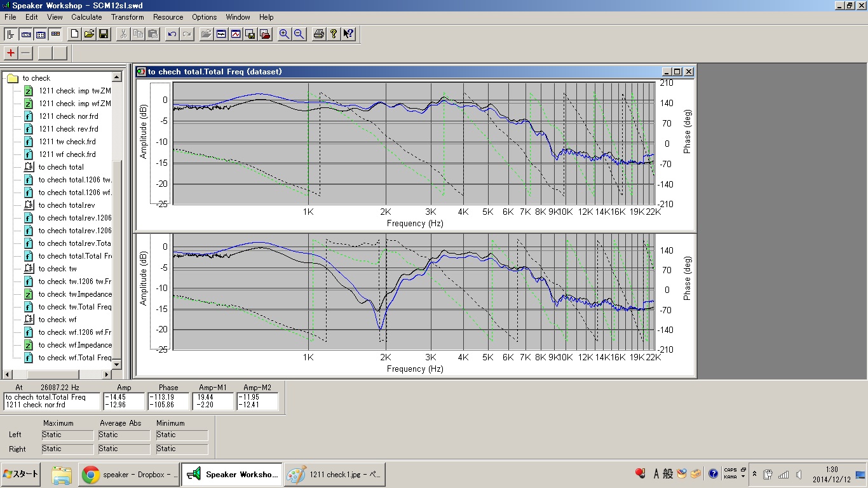Select '1211 wf check.frd' tree item

click(67, 154)
